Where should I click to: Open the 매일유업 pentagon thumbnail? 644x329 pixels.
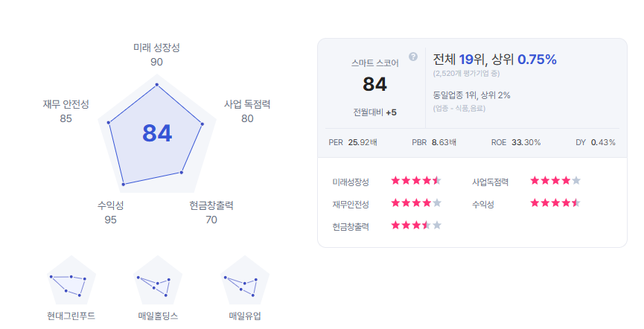tap(245, 280)
